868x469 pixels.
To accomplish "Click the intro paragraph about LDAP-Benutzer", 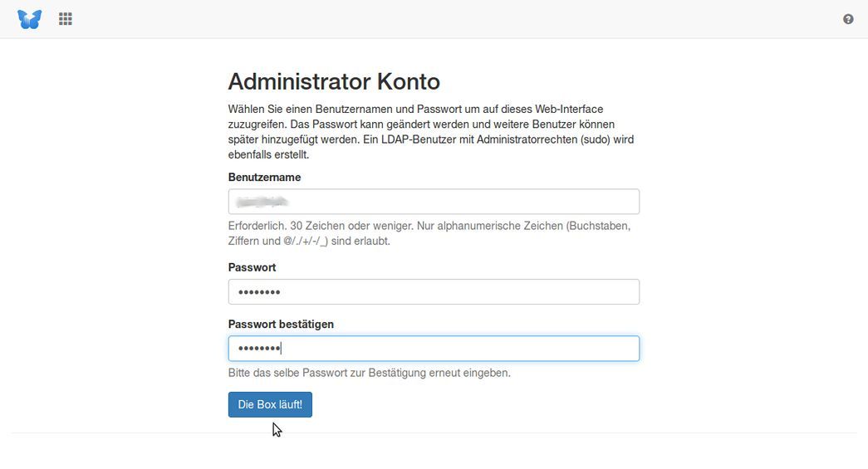I will 431,132.
